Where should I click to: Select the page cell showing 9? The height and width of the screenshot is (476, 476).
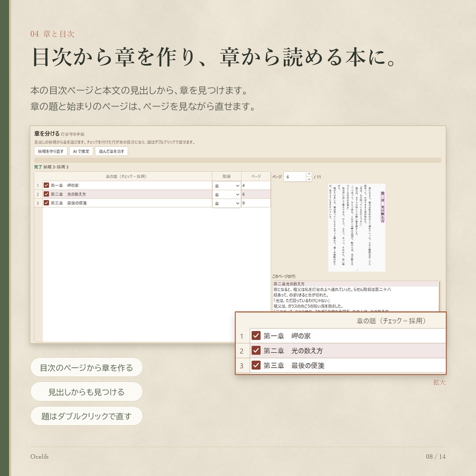pos(256,203)
